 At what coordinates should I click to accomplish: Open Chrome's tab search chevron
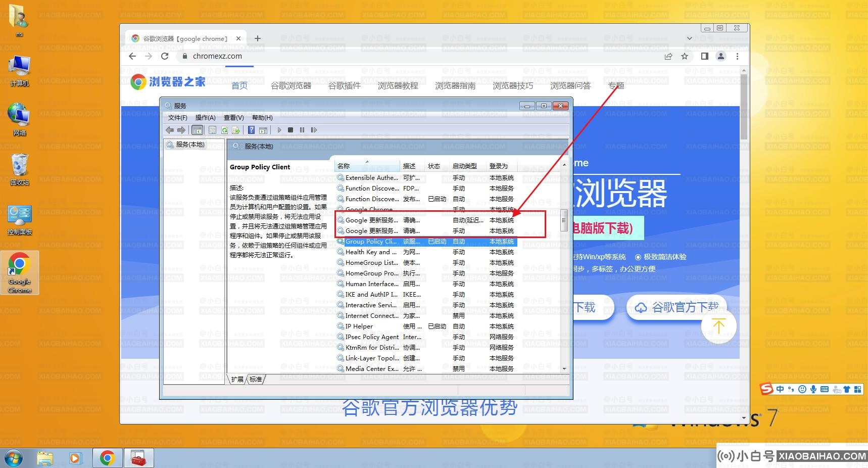click(x=689, y=38)
